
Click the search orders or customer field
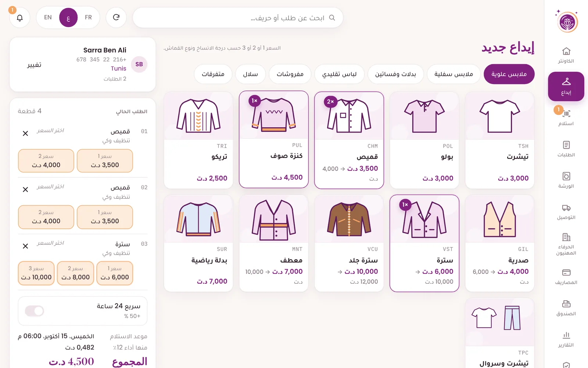[238, 18]
